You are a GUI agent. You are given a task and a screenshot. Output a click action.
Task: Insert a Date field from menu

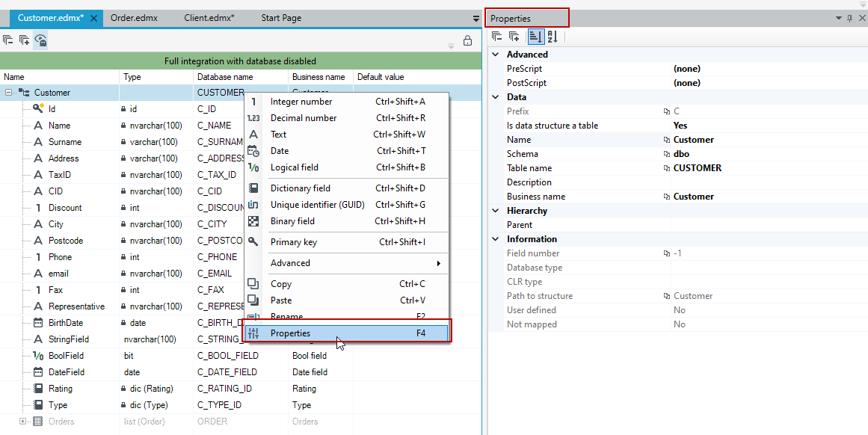click(x=347, y=151)
